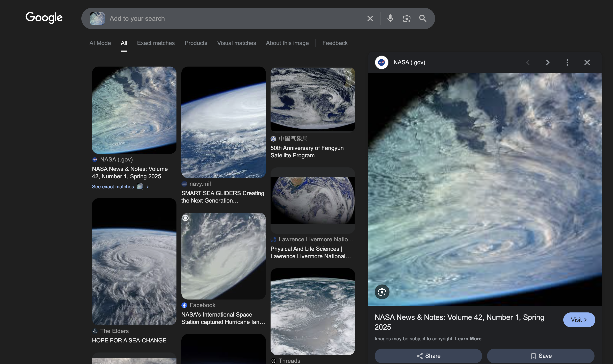Click the Lens icon on preview image
The image size is (613, 364).
click(382, 292)
